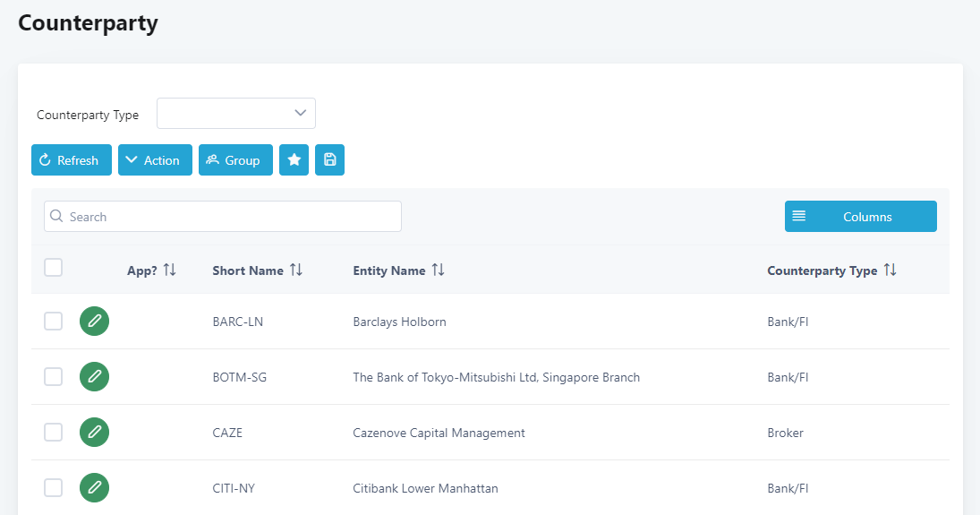980x515 pixels.
Task: Edit BARC-LN row with pencil icon
Action: (94, 321)
